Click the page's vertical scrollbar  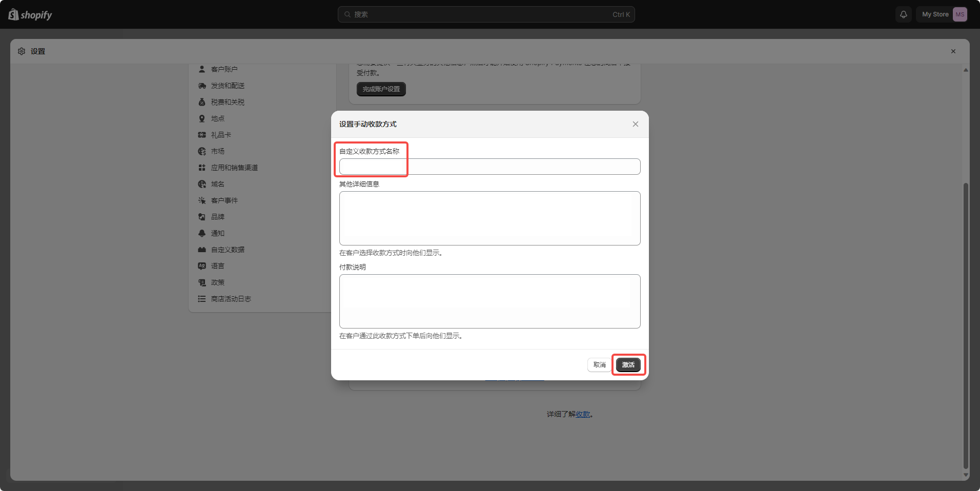[x=966, y=326]
